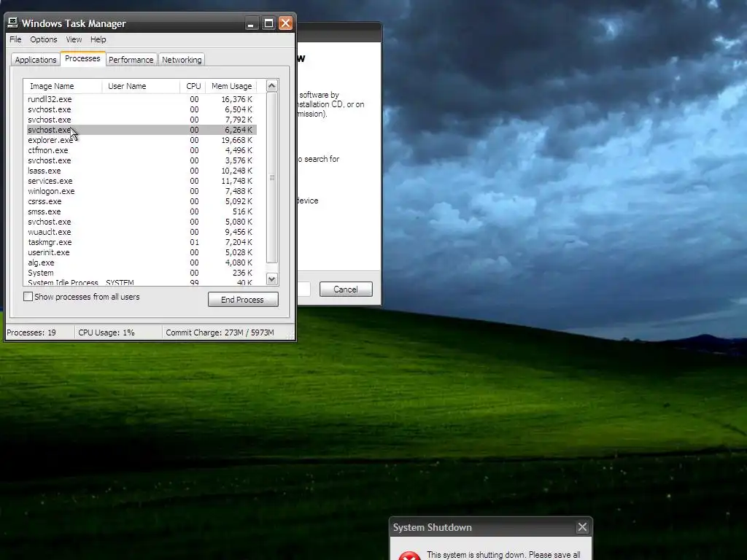Sort by the Mem Usage column header
The image size is (747, 560).
(x=231, y=86)
